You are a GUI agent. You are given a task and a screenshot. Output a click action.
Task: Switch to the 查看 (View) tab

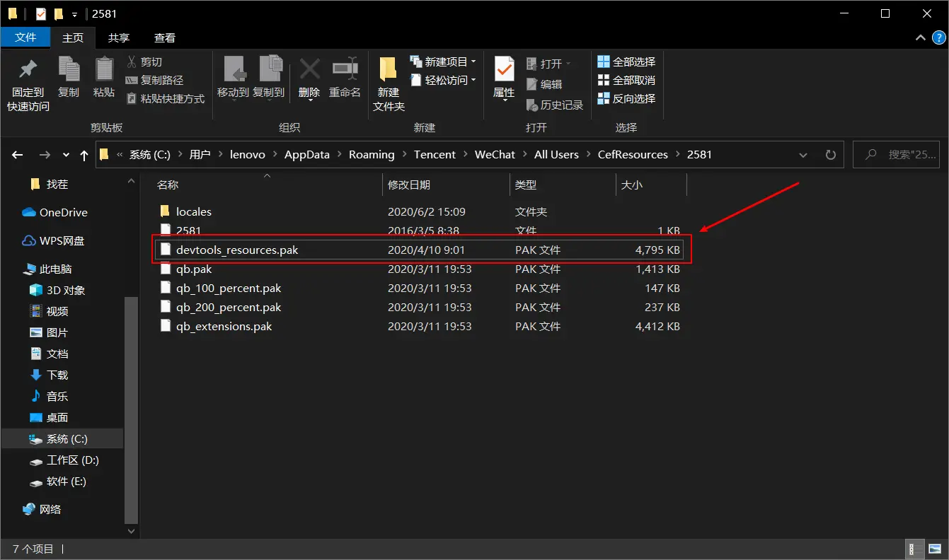coord(165,37)
